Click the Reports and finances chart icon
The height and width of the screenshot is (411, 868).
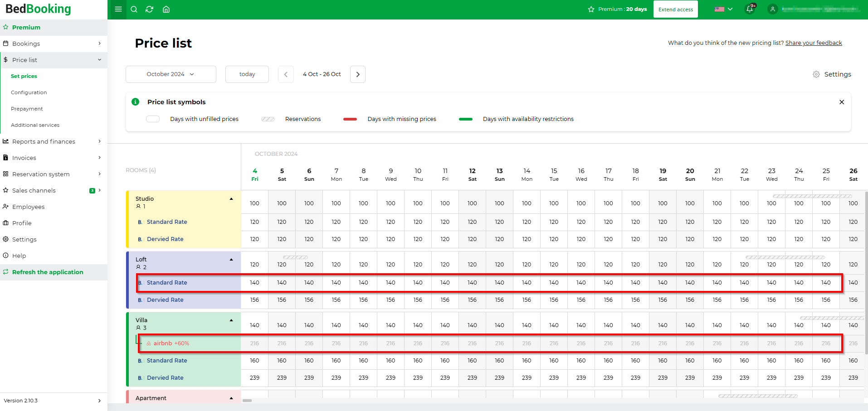pos(5,141)
